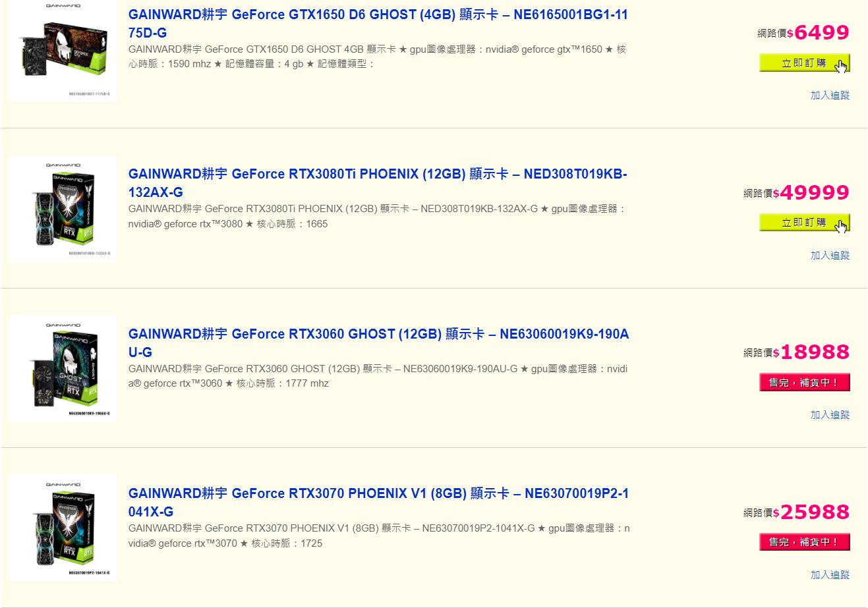The height and width of the screenshot is (608, 868).
Task: Click the price 6499 for the GTX1650
Action: point(822,32)
